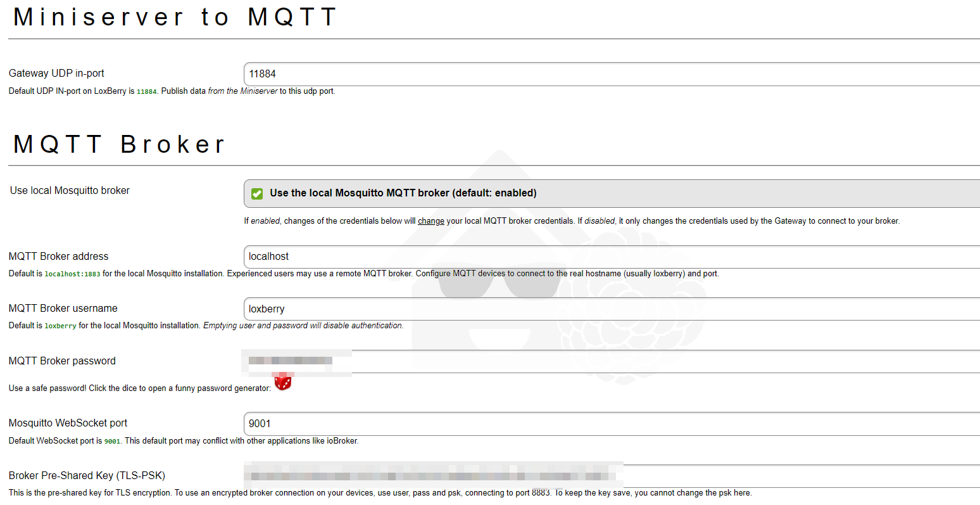
Task: Click the green "11884" default port text
Action: click(146, 92)
